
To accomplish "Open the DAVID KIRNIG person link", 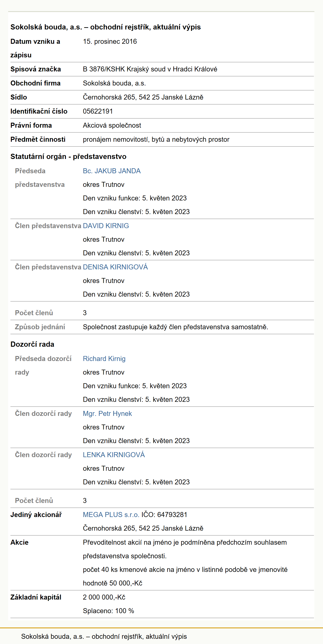I will tap(106, 226).
